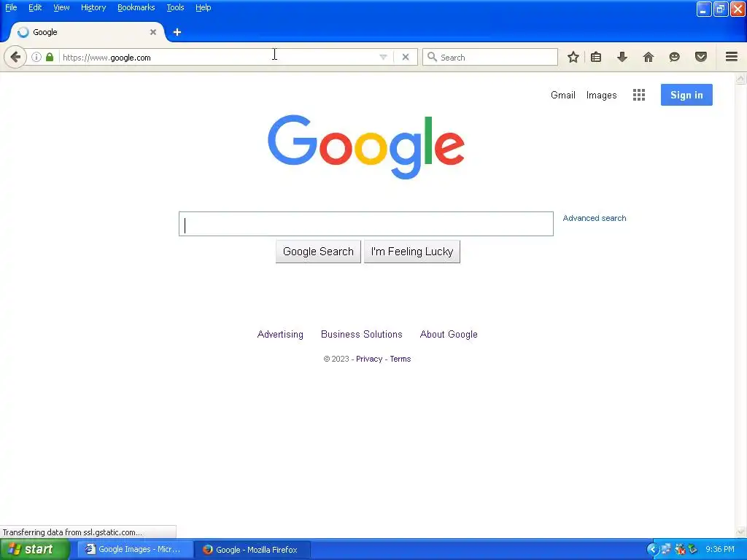This screenshot has height=560, width=747.
Task: Show bookmarks list icon in toolbar
Action: tap(596, 57)
